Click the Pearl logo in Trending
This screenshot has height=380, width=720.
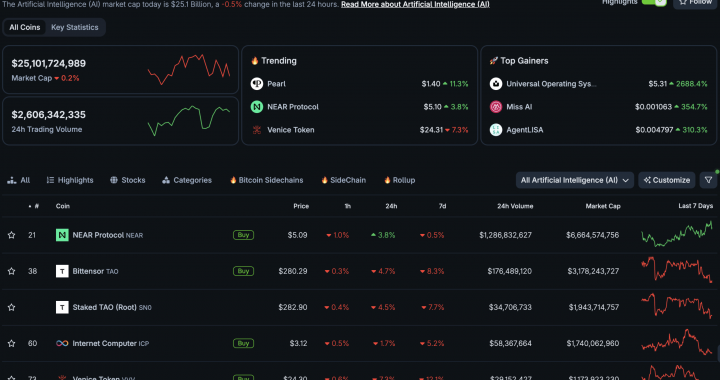(x=257, y=84)
